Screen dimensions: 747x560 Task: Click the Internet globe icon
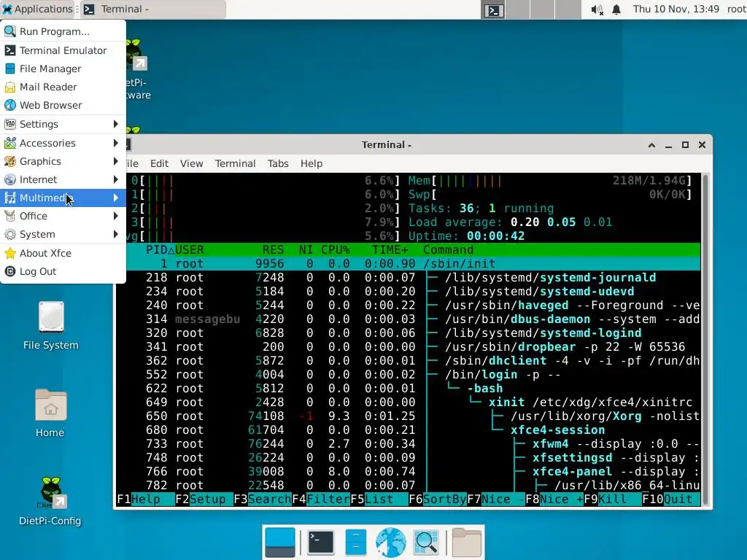[x=10, y=179]
